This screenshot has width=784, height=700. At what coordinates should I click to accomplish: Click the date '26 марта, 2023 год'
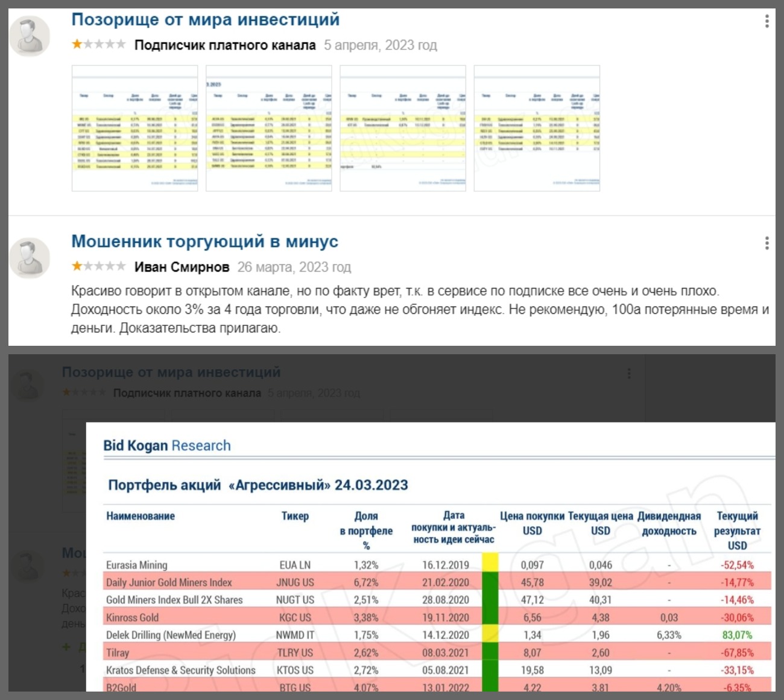(x=294, y=267)
